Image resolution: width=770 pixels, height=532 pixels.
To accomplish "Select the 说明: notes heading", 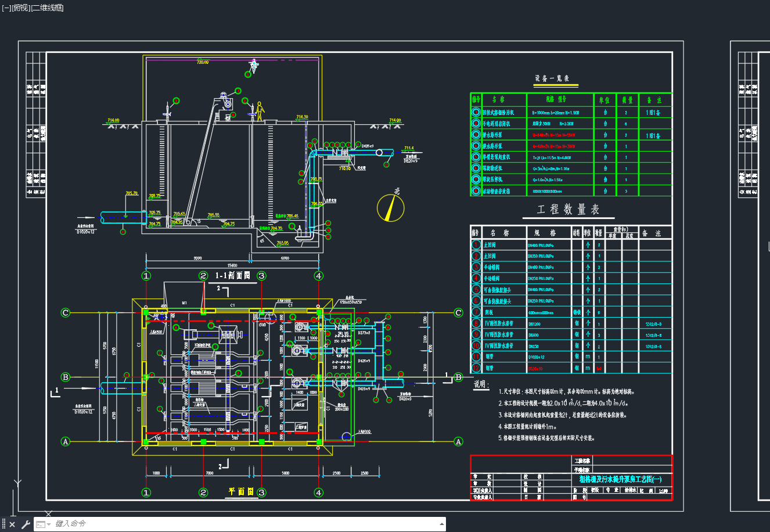I will pos(481,384).
